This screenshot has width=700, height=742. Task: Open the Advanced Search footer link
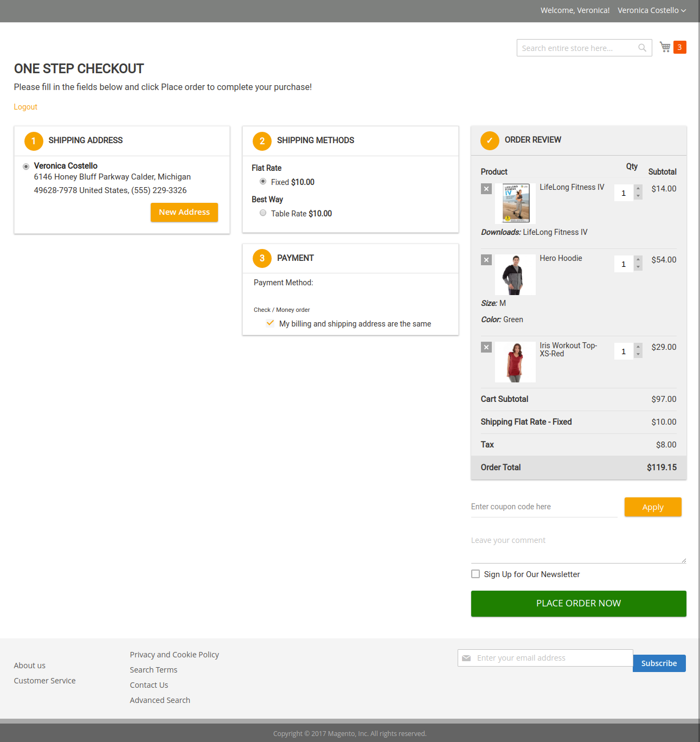point(160,700)
